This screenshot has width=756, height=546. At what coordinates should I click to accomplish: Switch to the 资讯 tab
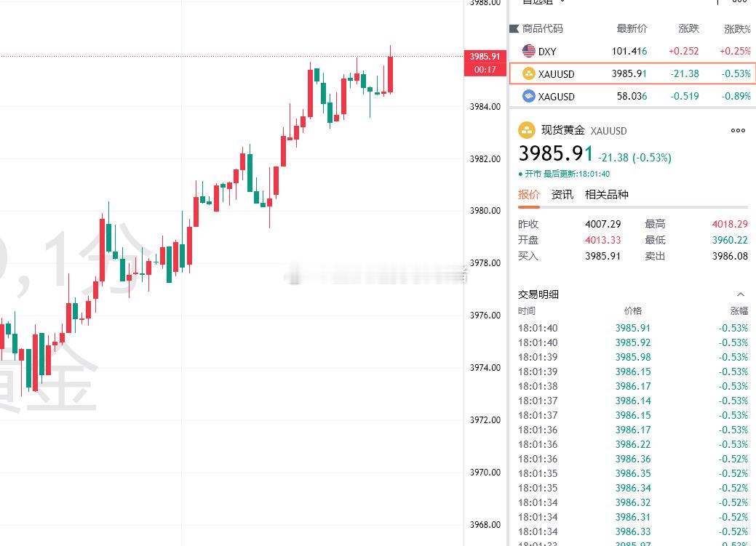(562, 195)
